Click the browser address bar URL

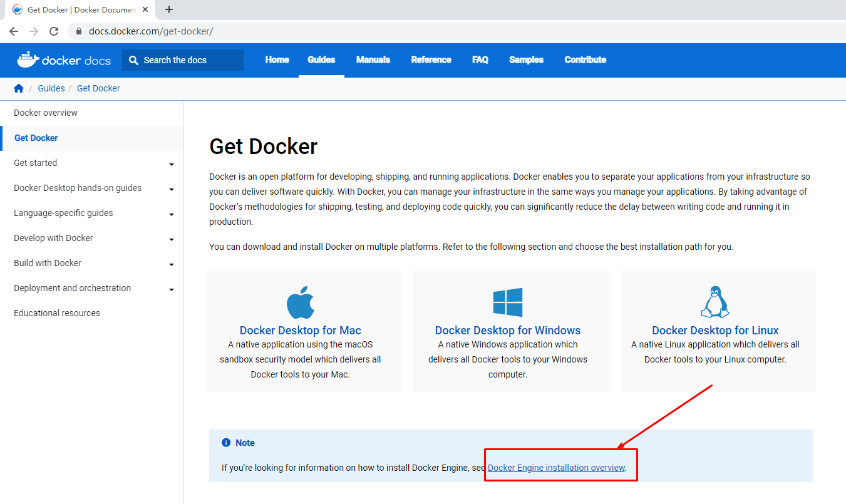click(151, 31)
